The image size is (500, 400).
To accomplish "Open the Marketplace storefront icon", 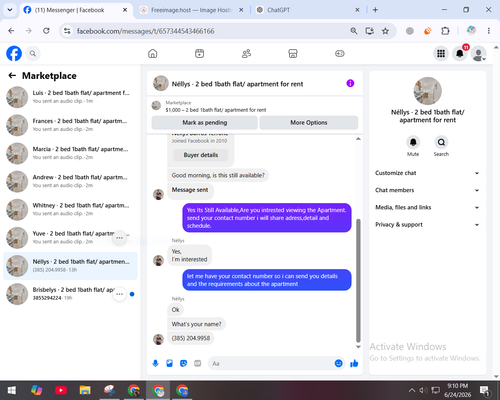I will click(293, 53).
